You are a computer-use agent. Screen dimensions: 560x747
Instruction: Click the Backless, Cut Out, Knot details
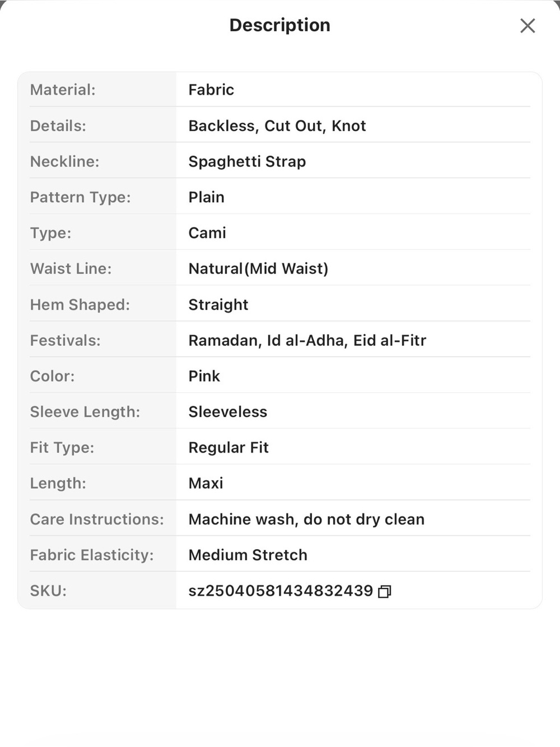coord(277,126)
